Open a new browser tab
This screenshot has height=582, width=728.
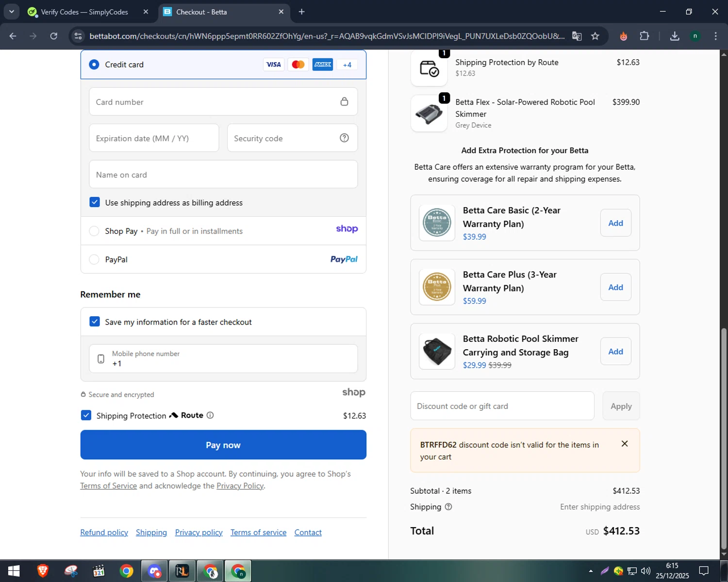[301, 12]
